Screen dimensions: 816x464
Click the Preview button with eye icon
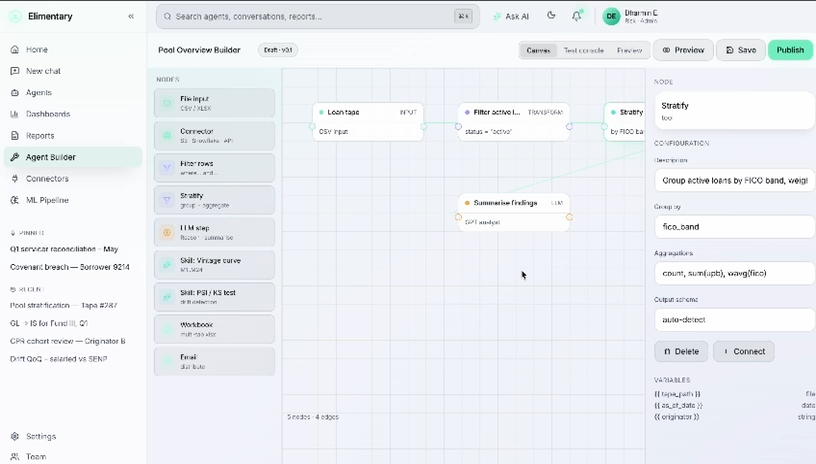pos(683,50)
